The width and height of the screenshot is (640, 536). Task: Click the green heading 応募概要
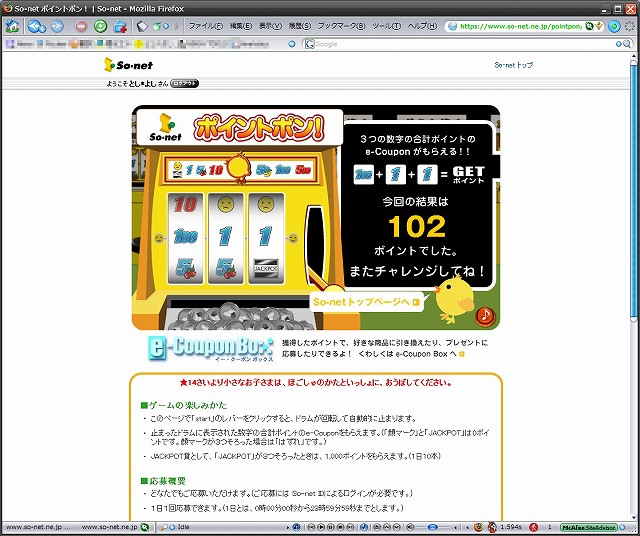[163, 481]
